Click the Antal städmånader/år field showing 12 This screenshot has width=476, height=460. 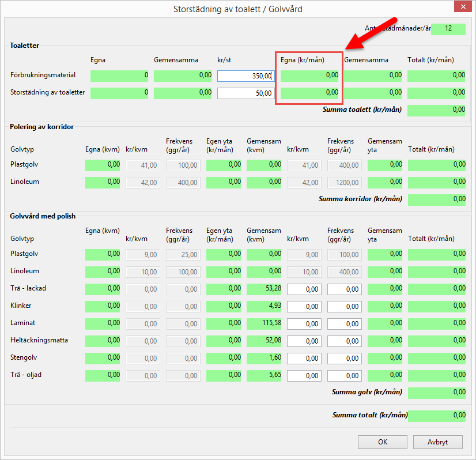448,29
